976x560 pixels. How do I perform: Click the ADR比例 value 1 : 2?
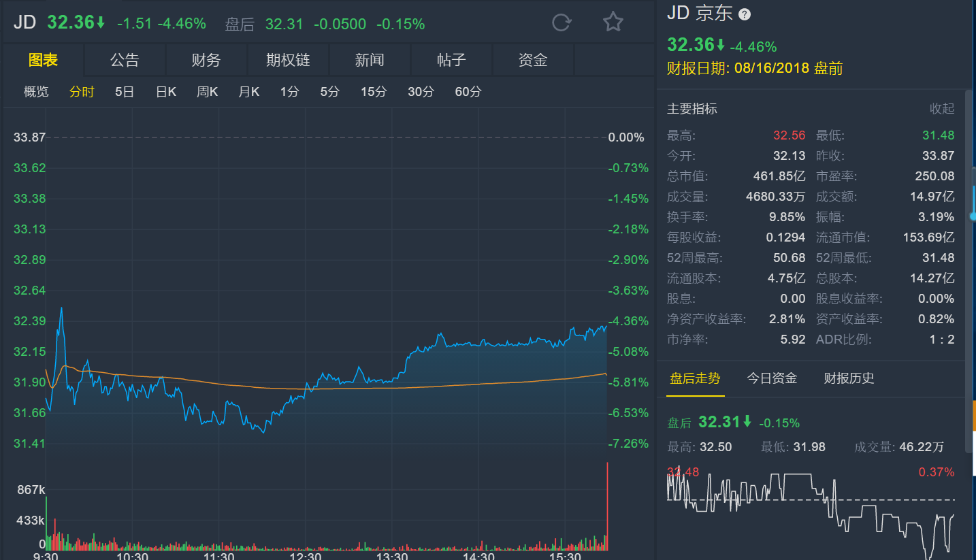[x=942, y=340]
